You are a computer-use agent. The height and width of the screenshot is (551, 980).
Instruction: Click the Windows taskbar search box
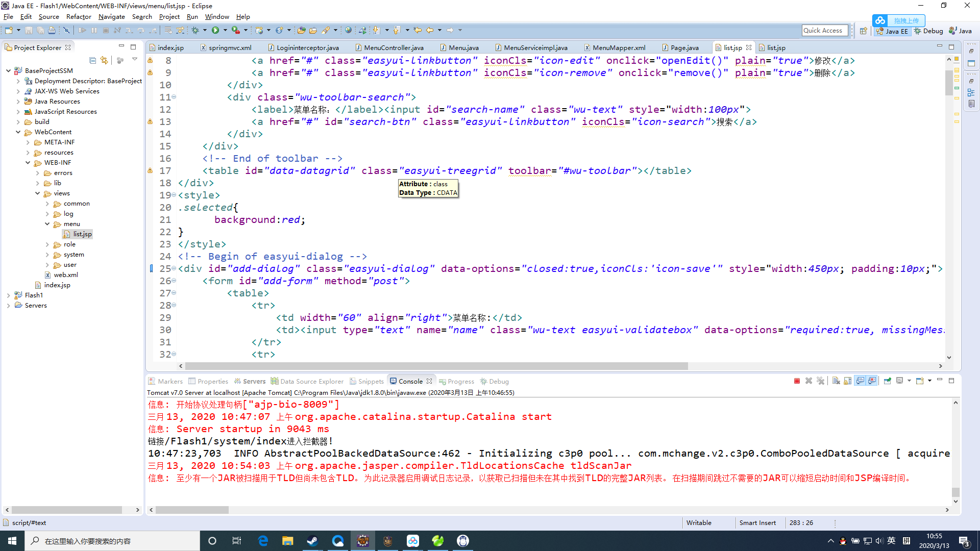pyautogui.click(x=112, y=541)
